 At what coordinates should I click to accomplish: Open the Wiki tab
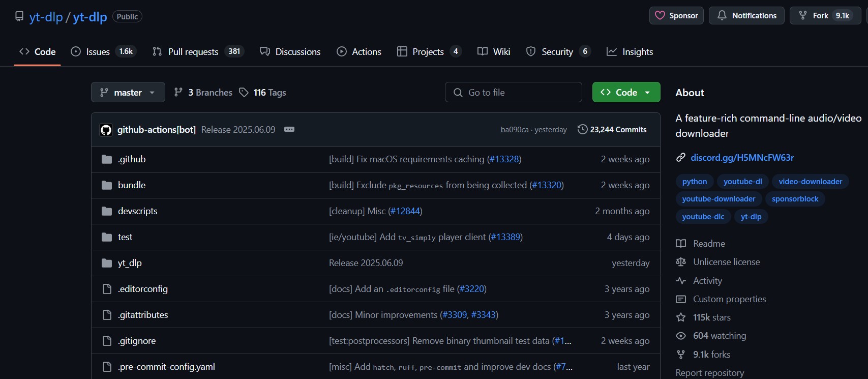tap(494, 51)
